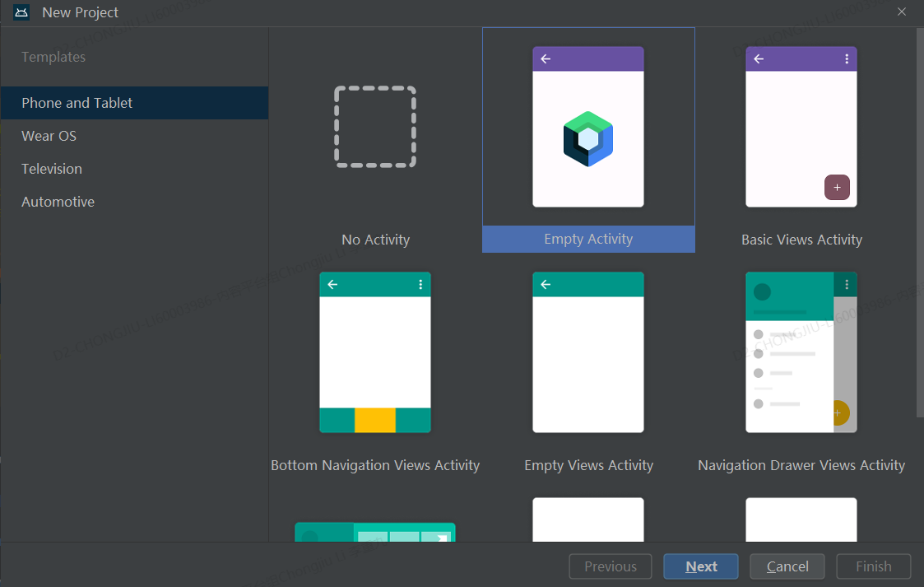Cancel the New Project dialog
Image resolution: width=924 pixels, height=587 pixels.
(787, 566)
